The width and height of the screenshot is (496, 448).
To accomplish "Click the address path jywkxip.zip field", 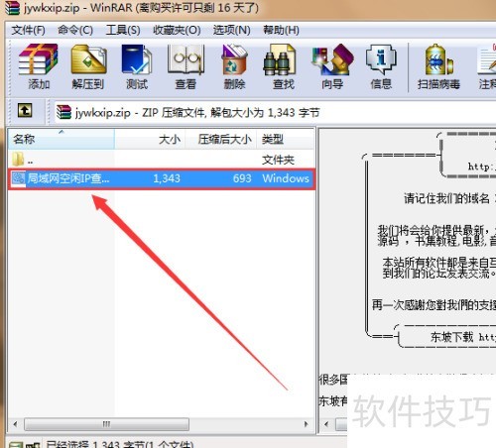I will click(276, 112).
